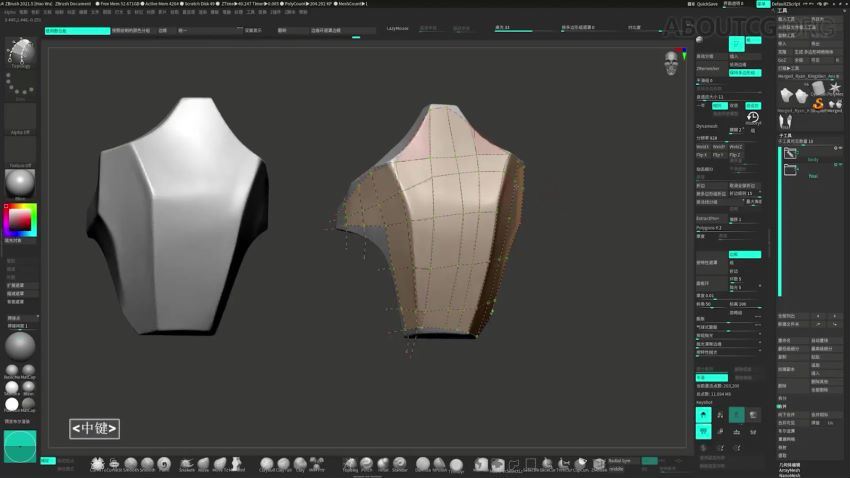Select the PolyMesh3D star tool thumbnail
This screenshot has height=478, width=850.
[835, 88]
